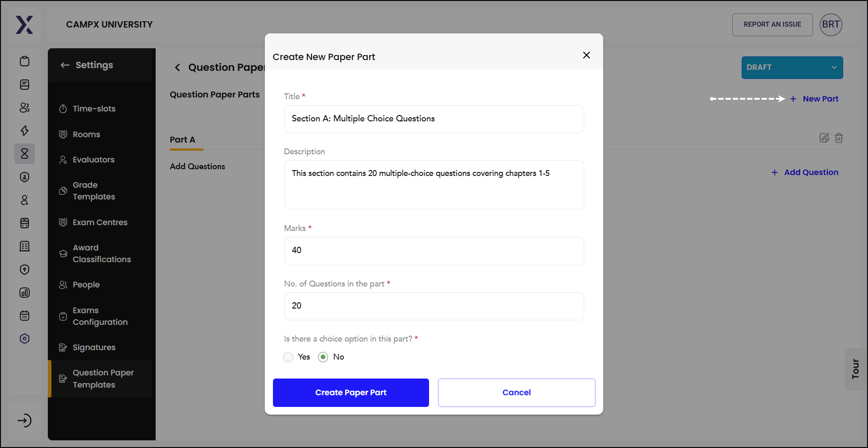Image resolution: width=868 pixels, height=448 pixels.
Task: Open the hexagon settings icon in left rail
Action: [25, 339]
